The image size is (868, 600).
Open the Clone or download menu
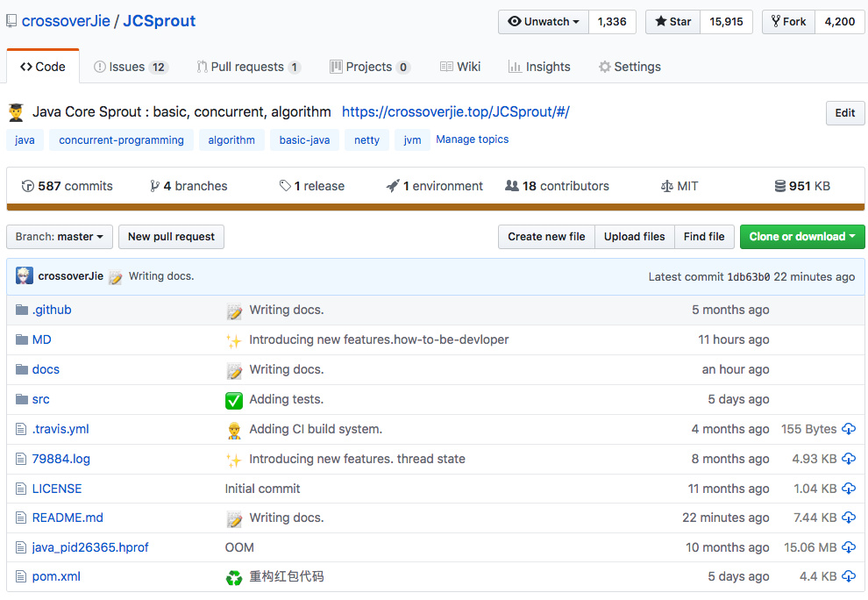click(802, 237)
